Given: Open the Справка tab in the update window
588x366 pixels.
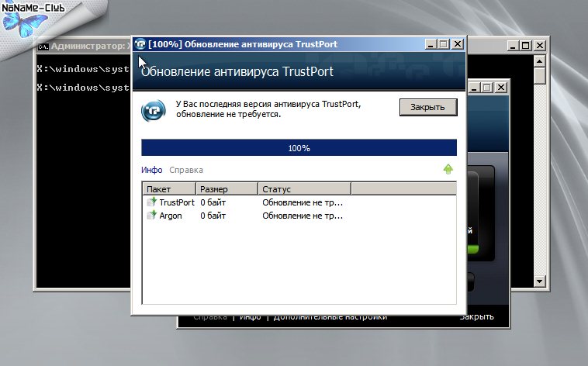Looking at the screenshot, I should tap(186, 170).
